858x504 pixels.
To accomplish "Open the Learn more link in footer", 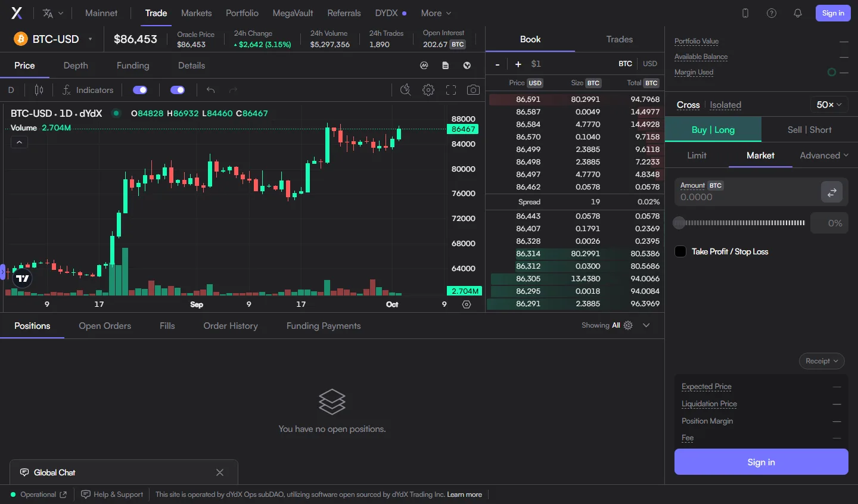I will pyautogui.click(x=465, y=494).
